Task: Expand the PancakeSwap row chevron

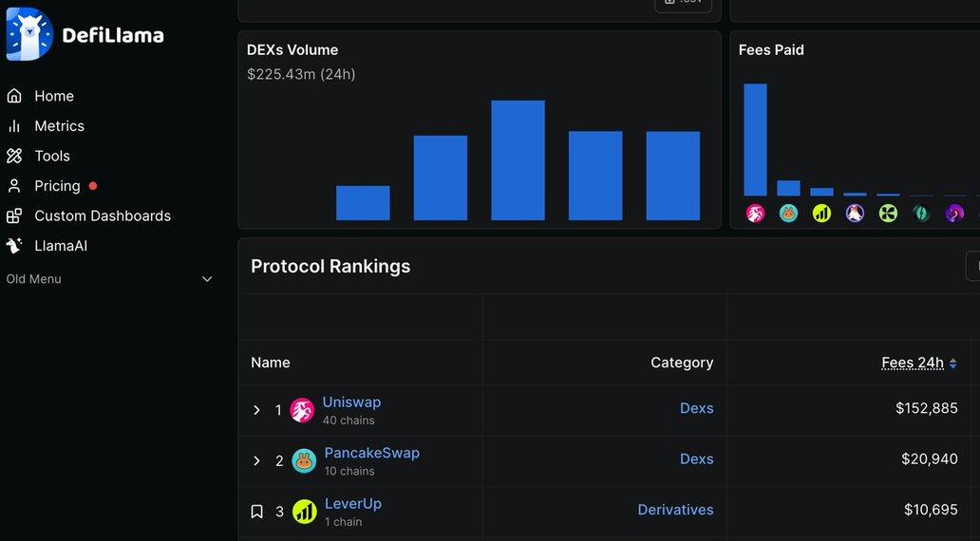Action: [x=256, y=461]
